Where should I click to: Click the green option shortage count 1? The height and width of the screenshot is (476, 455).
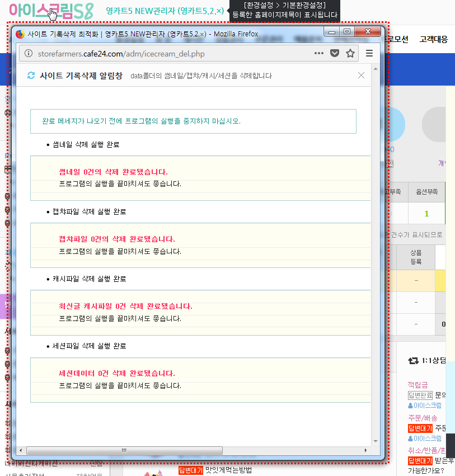tap(426, 213)
